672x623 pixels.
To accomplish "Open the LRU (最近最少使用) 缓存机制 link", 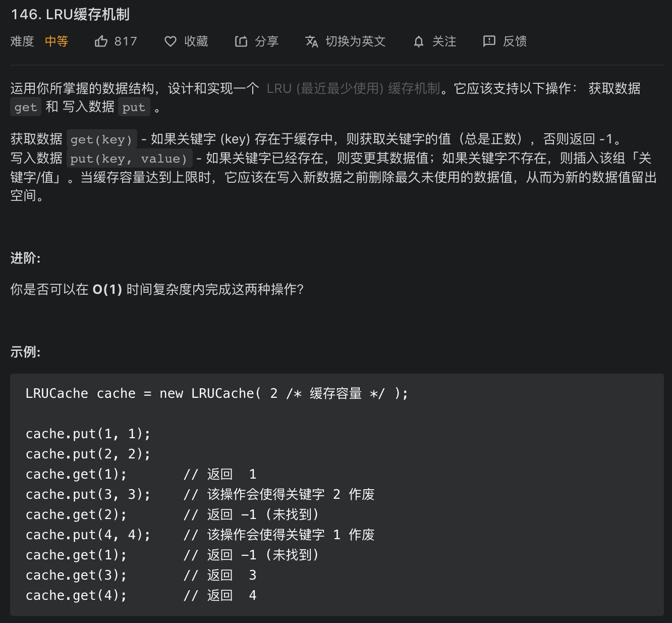I will click(353, 88).
